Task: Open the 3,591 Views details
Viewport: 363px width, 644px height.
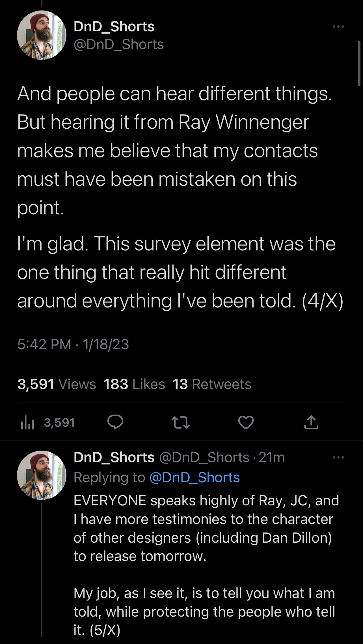Action: coord(57,384)
